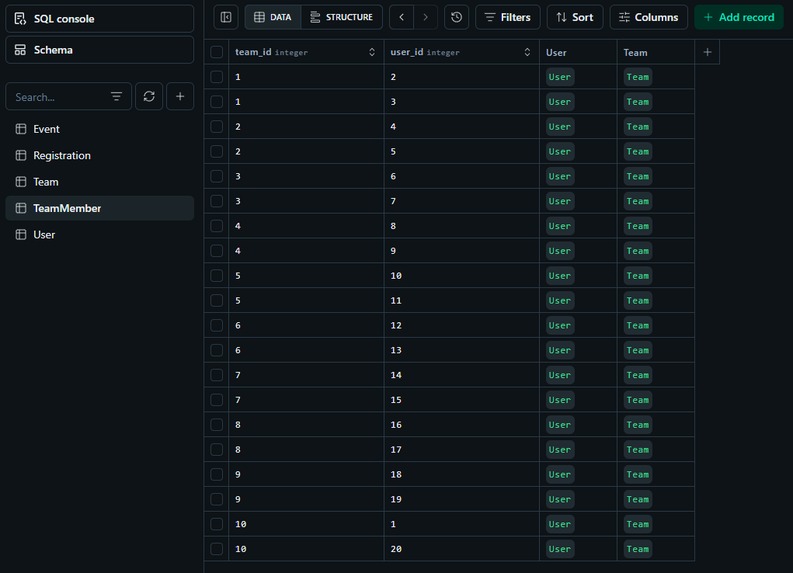Open User relation for user_id 6

point(560,176)
